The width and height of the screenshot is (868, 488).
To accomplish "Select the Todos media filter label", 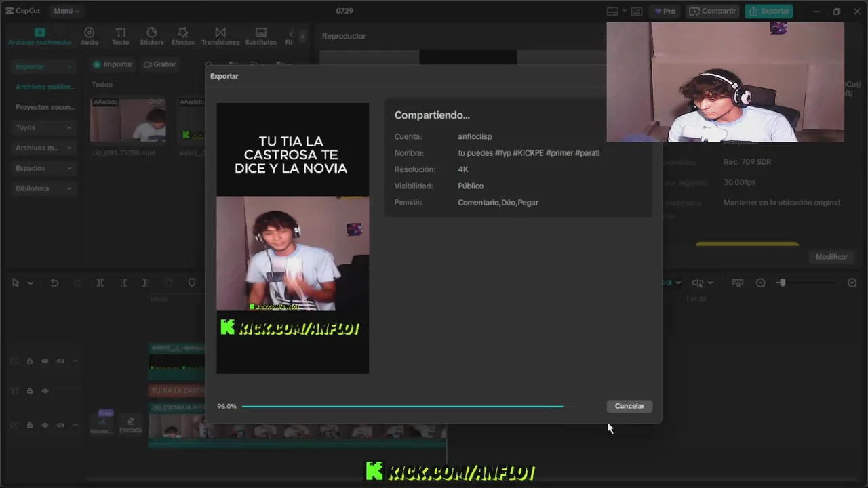I will [x=102, y=85].
